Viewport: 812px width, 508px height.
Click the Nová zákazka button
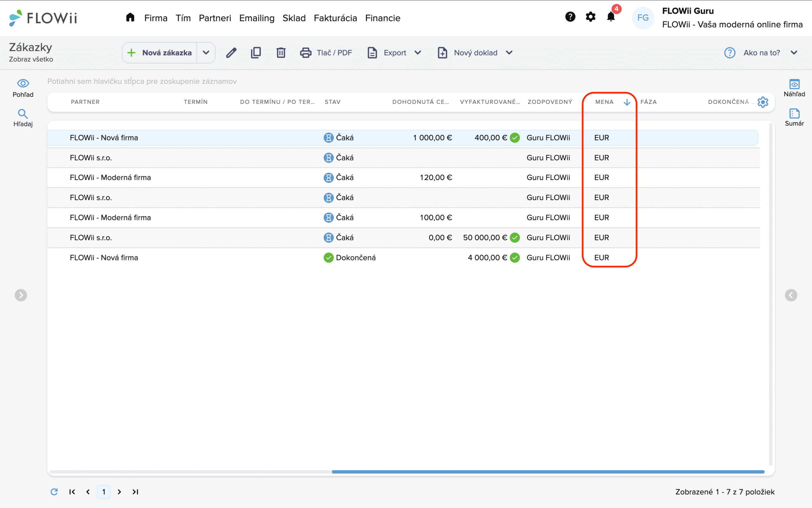160,53
